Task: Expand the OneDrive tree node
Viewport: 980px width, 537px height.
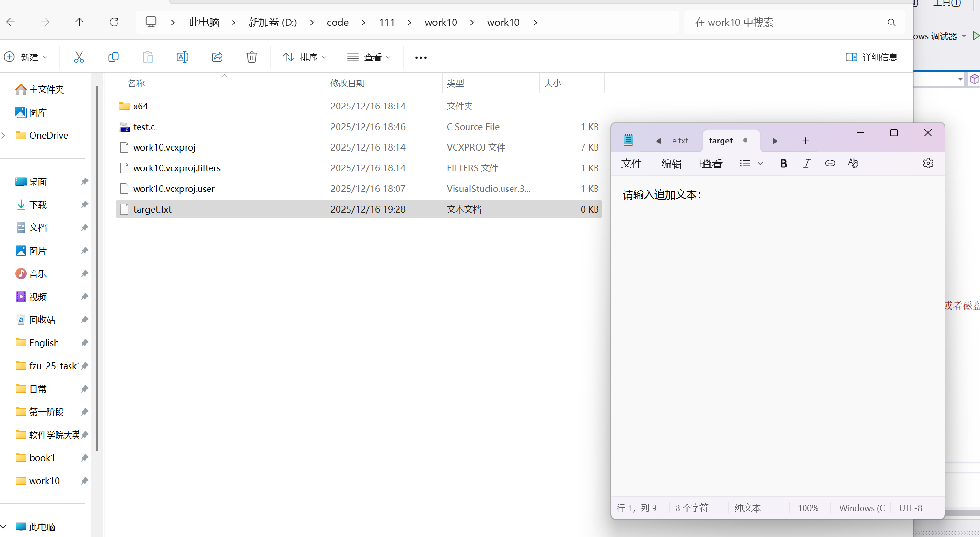Action: tap(4, 135)
